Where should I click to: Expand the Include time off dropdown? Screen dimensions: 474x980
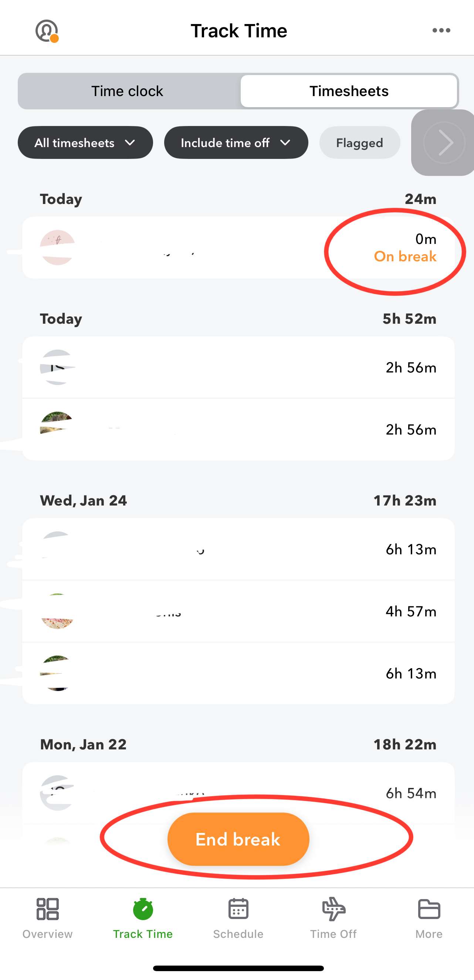(x=236, y=143)
